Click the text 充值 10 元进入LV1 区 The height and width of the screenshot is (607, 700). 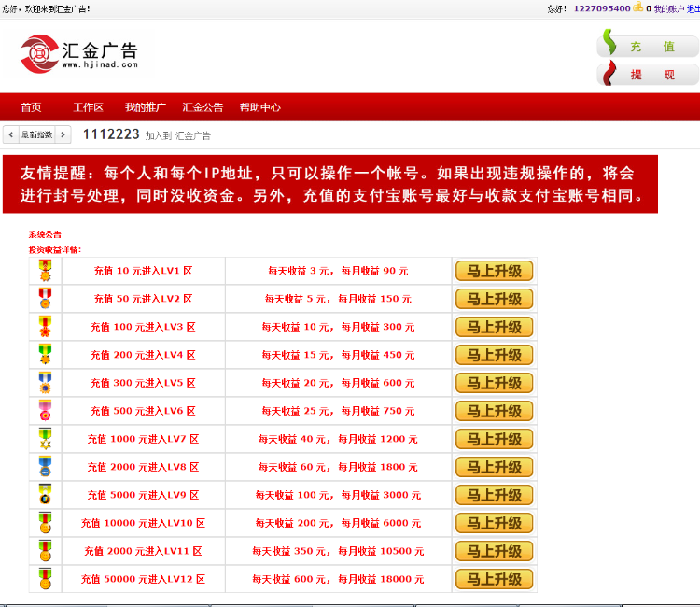pyautogui.click(x=143, y=271)
